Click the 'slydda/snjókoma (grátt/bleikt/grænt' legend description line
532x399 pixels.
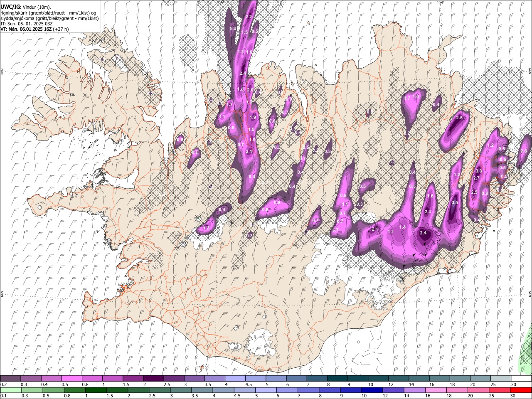(50, 18)
